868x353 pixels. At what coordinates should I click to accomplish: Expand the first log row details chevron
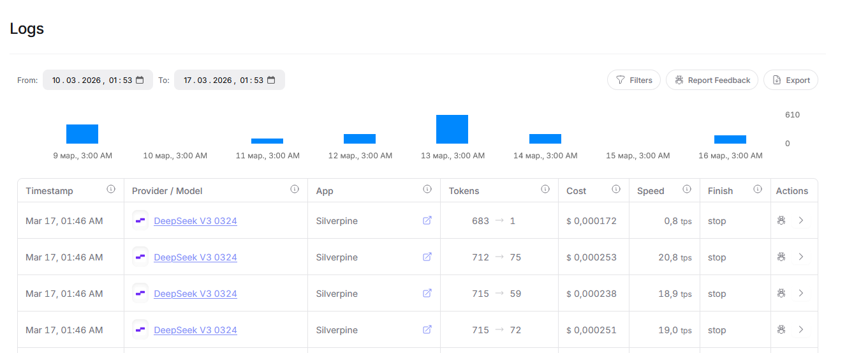801,220
